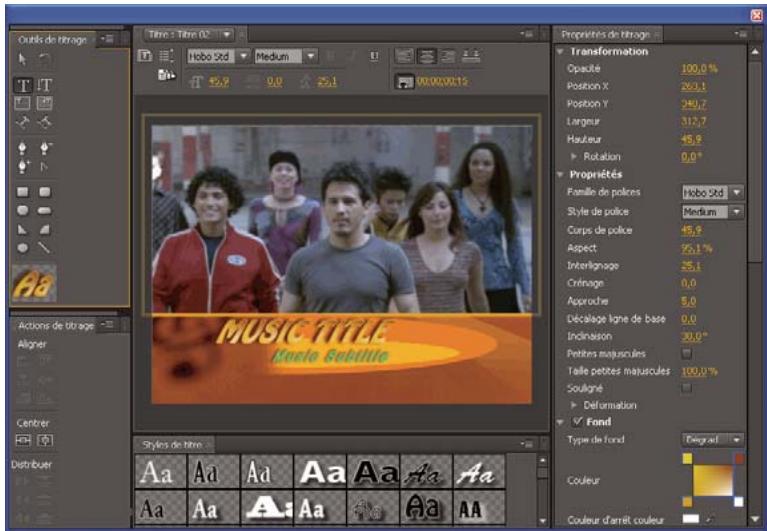767x531 pixels.
Task: Toggle right text alignment
Action: (448, 56)
